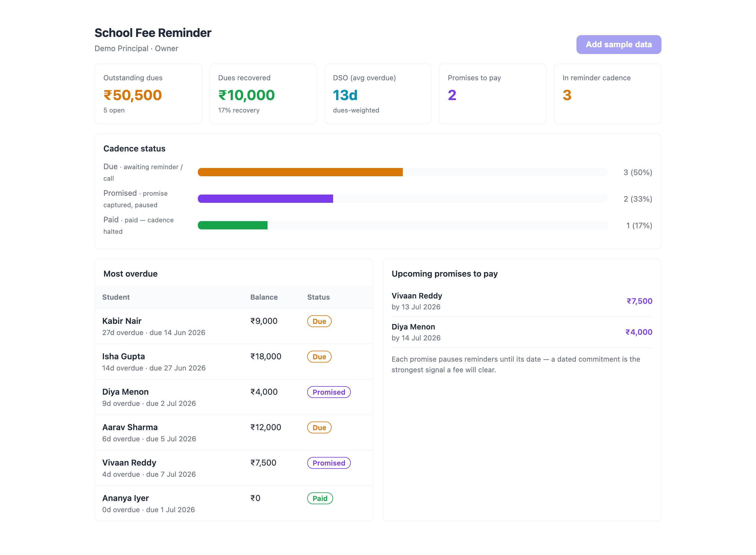The height and width of the screenshot is (555, 756).
Task: Select Vivaan Reddy in Most overdue table
Action: point(129,463)
